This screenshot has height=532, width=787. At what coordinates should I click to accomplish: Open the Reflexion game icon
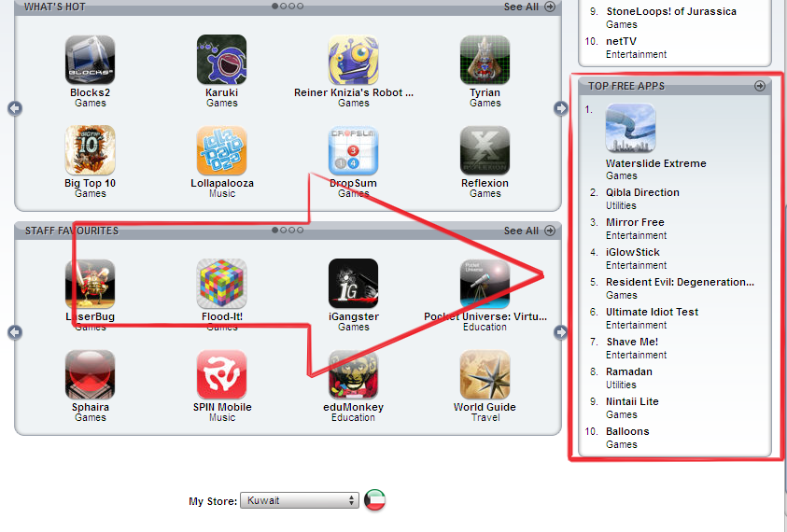(x=485, y=150)
